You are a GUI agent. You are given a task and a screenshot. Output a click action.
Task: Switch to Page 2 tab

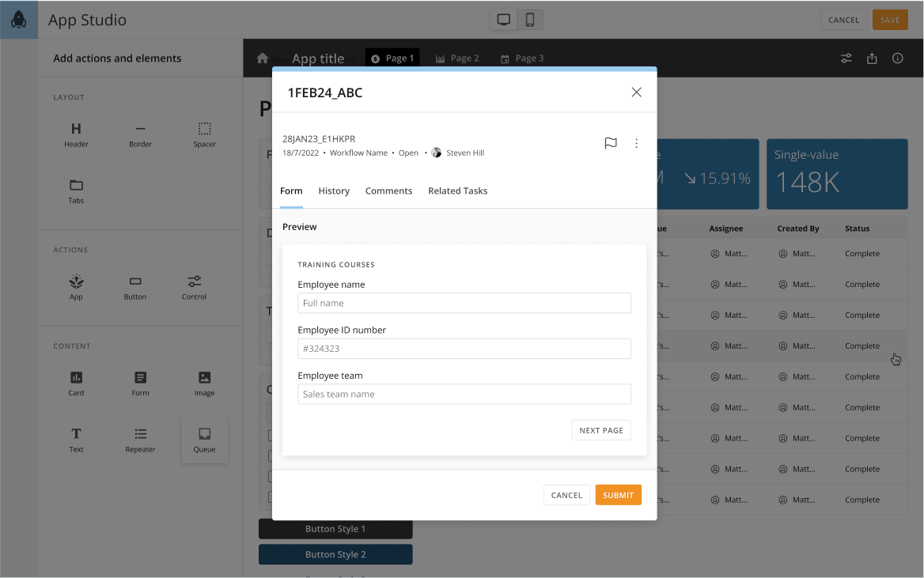tap(457, 58)
